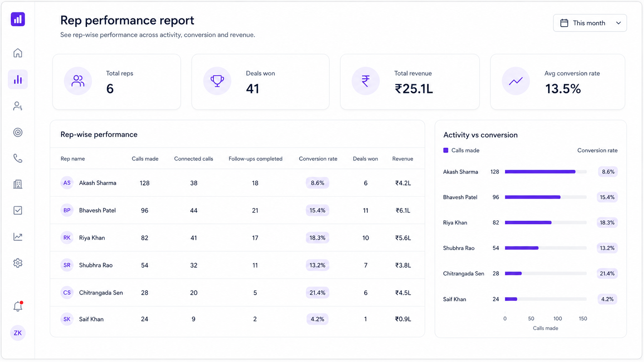Click the AS avatar for Akash Sharma
644x362 pixels.
[67, 183]
